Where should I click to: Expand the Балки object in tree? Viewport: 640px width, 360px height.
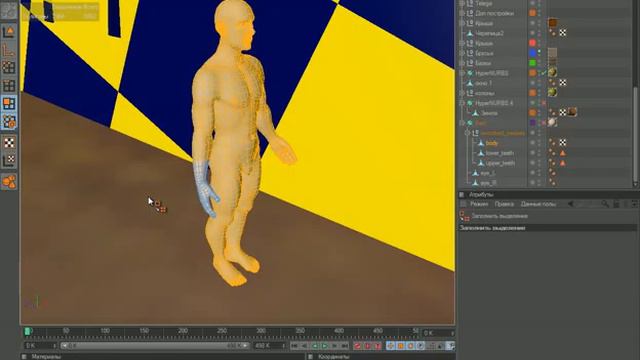[462, 63]
